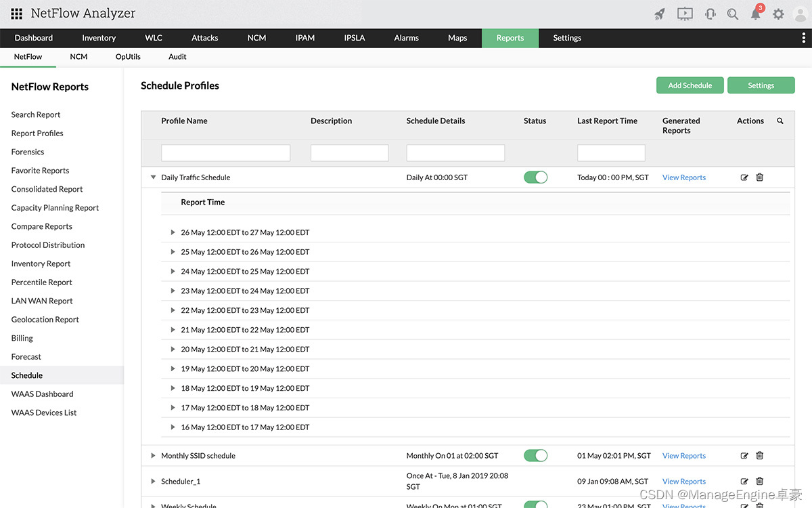Expand report 26 May to 27 May
This screenshot has width=812, height=508.
173,232
